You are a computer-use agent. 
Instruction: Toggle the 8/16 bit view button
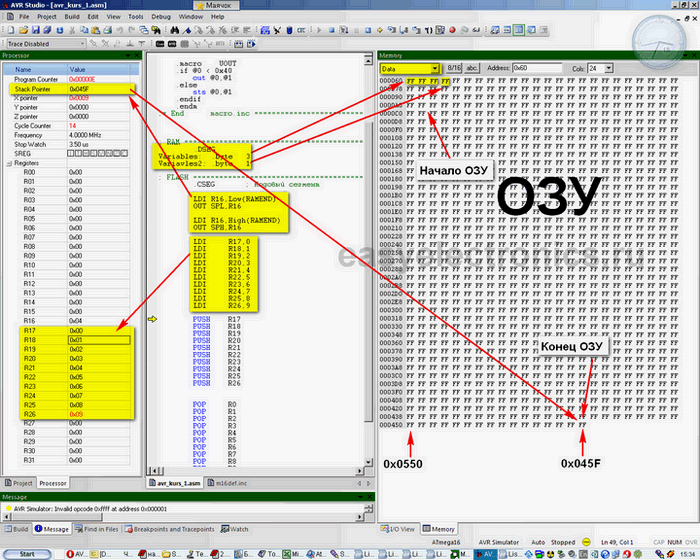tap(454, 68)
